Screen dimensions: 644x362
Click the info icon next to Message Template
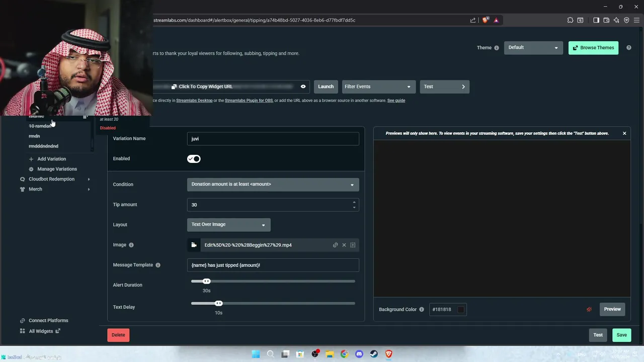158,265
